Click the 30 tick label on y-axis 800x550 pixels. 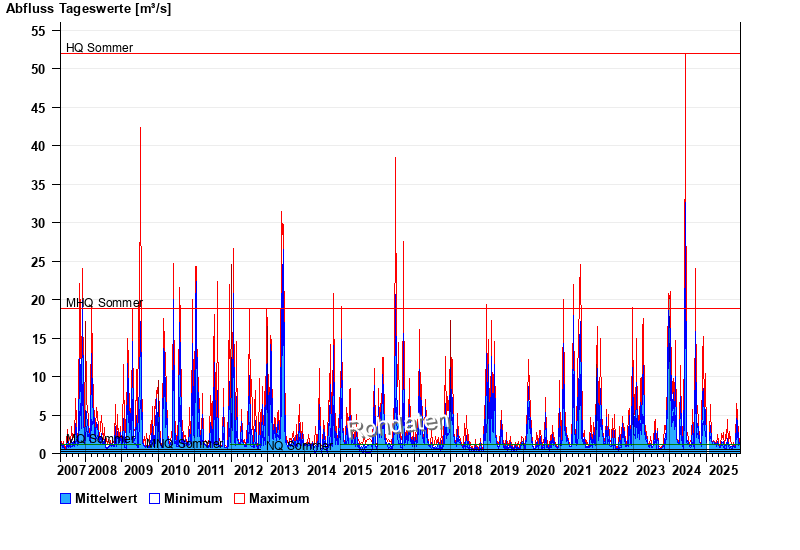point(39,223)
